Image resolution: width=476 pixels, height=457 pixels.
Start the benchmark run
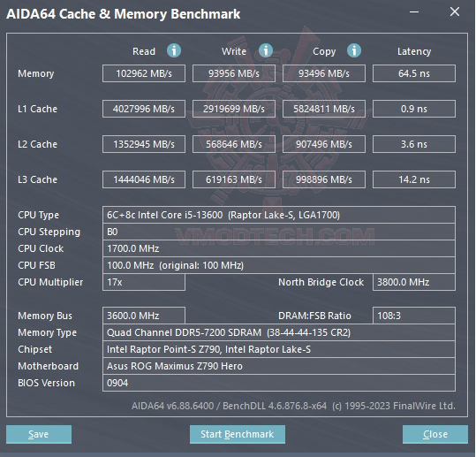[x=238, y=434]
